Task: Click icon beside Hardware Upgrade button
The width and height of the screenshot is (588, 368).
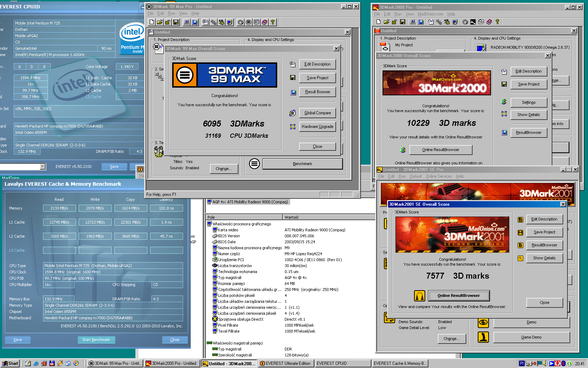Action: pyautogui.click(x=293, y=127)
